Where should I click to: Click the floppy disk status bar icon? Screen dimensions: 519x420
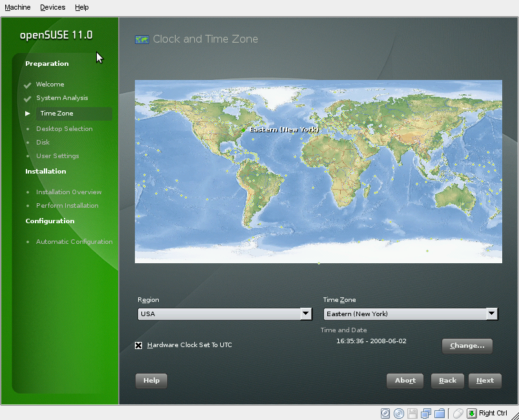tap(413, 413)
